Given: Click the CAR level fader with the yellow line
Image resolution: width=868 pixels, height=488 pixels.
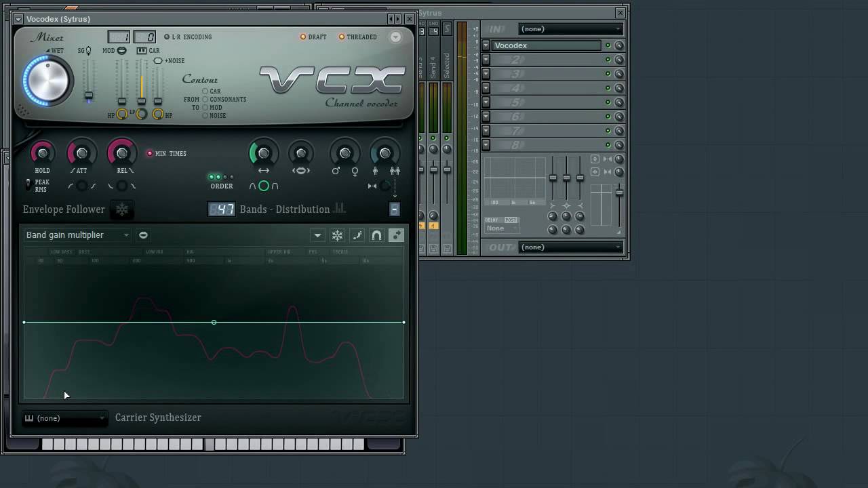Looking at the screenshot, I should click(x=142, y=102).
